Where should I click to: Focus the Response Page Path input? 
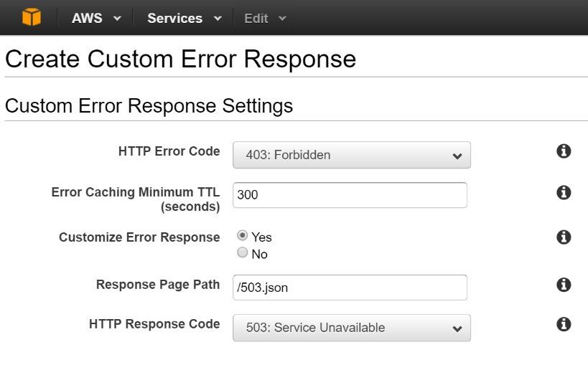[350, 288]
